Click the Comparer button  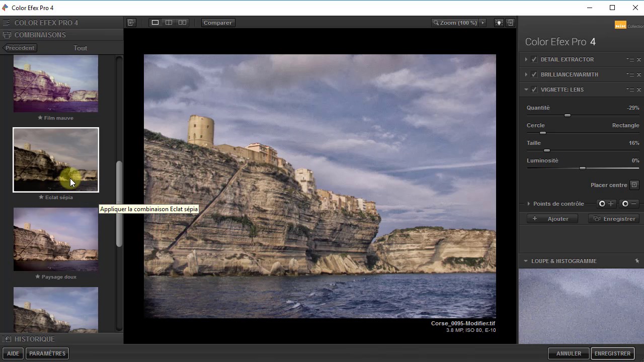coord(218,23)
